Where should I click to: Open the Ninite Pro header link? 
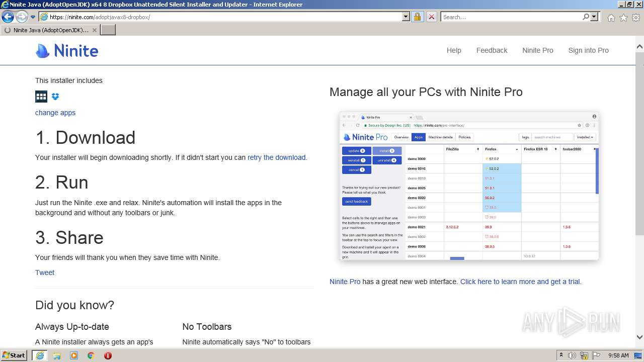pyautogui.click(x=537, y=50)
